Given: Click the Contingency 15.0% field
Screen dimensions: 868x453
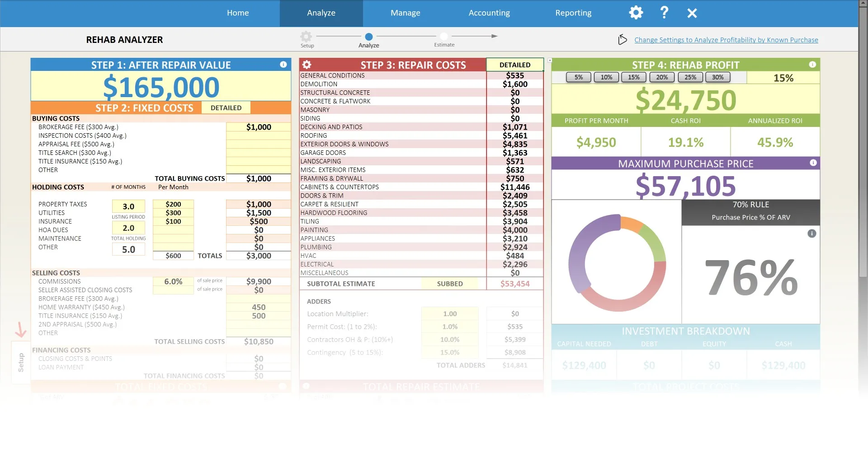Looking at the screenshot, I should pos(450,352).
